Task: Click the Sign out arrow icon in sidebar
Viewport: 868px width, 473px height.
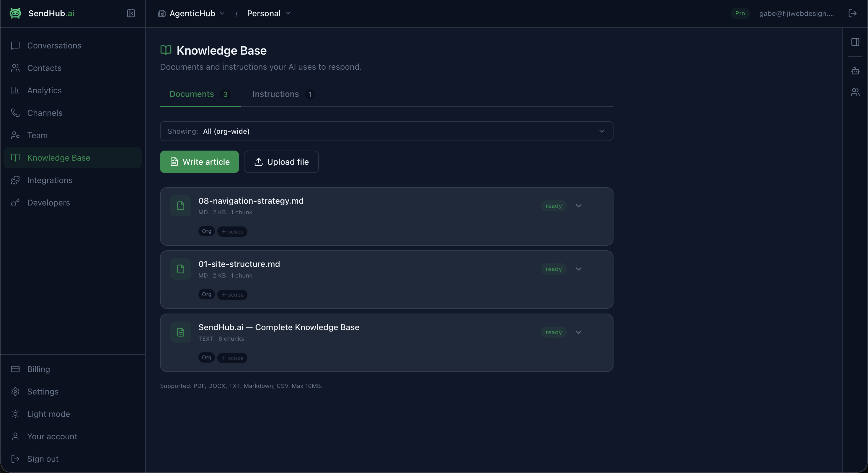Action: (15, 459)
